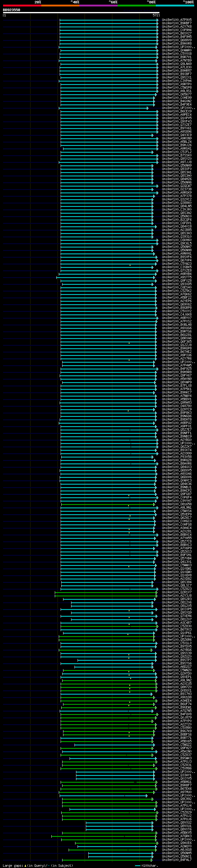Open hit UniRef100_A7QRK3
The height and width of the screenshot is (868, 197).
(x=177, y=836)
